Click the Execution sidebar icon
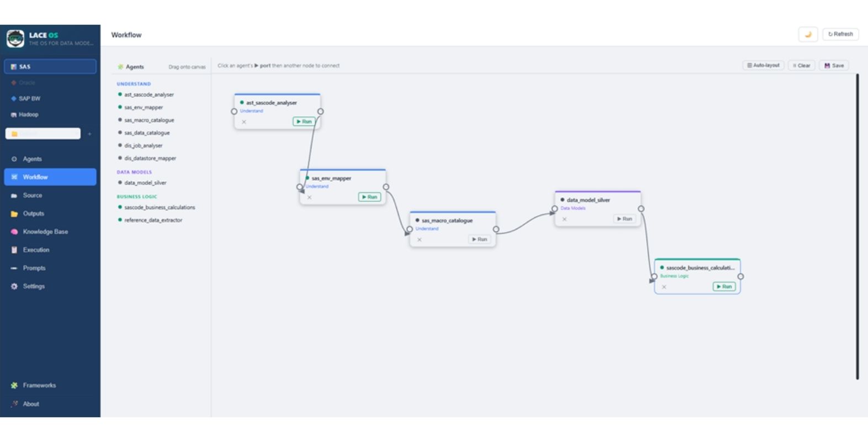The height and width of the screenshot is (442, 868). coord(14,250)
